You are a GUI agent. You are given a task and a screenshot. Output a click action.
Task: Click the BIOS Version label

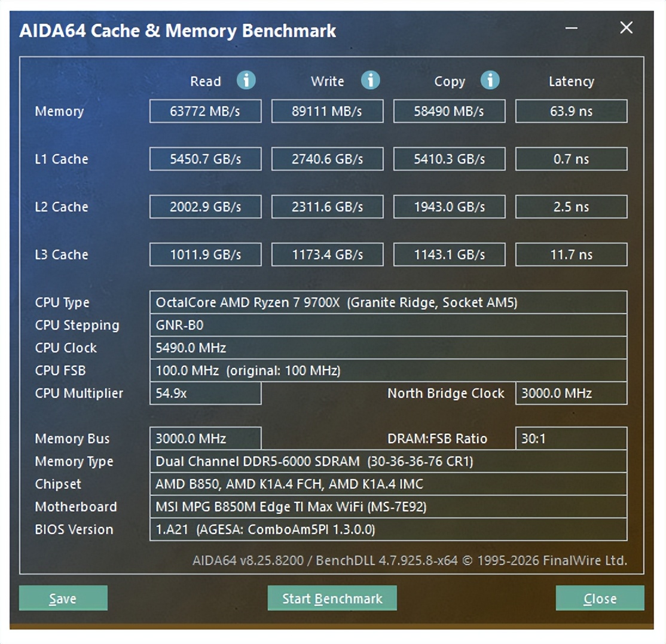pyautogui.click(x=74, y=529)
